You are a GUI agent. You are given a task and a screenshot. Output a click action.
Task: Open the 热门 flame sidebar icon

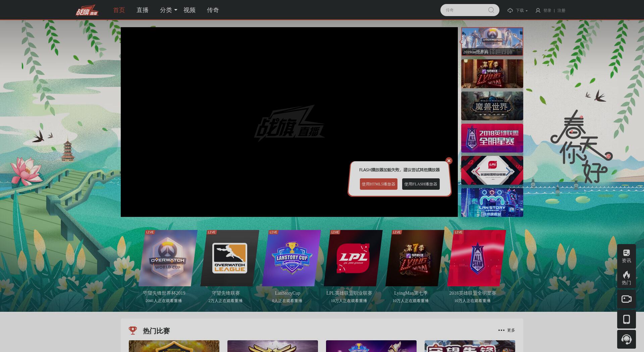click(x=626, y=278)
